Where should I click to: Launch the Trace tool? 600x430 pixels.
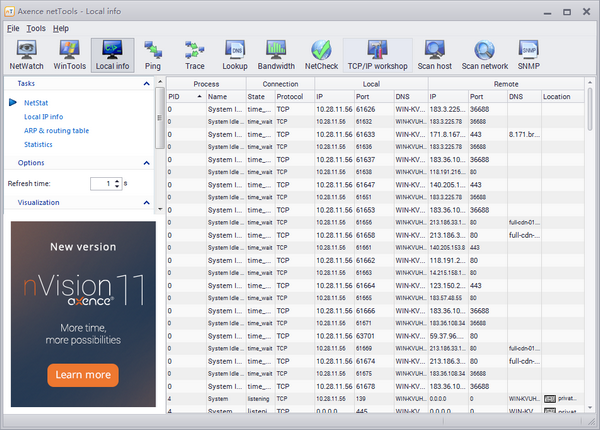[x=194, y=54]
